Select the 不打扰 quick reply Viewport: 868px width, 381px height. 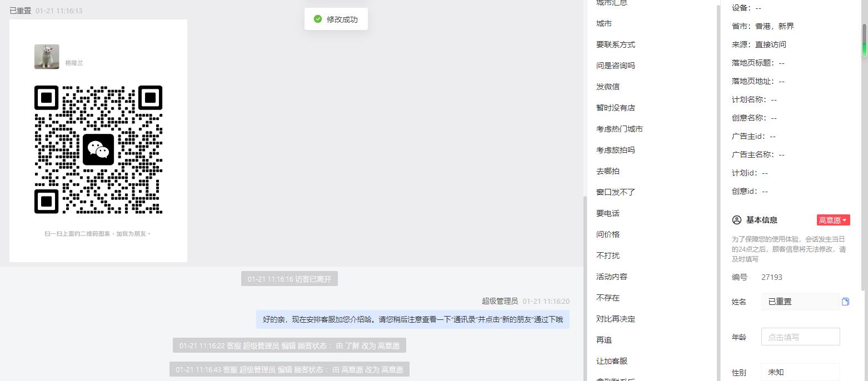pyautogui.click(x=608, y=255)
